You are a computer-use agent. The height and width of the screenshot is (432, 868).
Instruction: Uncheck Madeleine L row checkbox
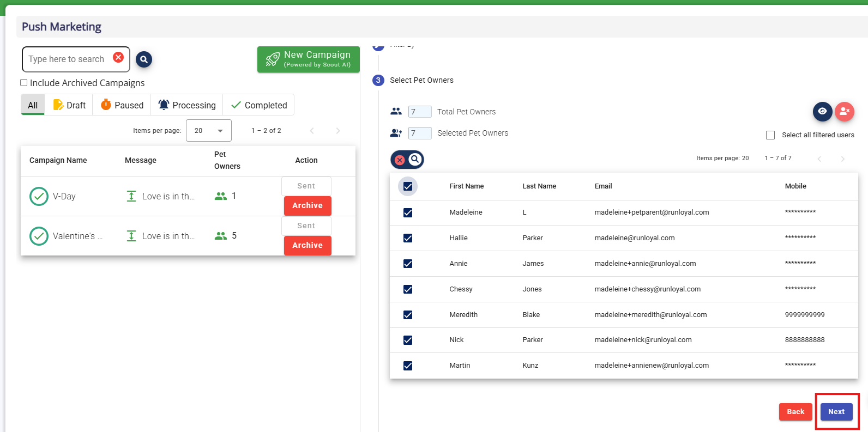pos(408,212)
